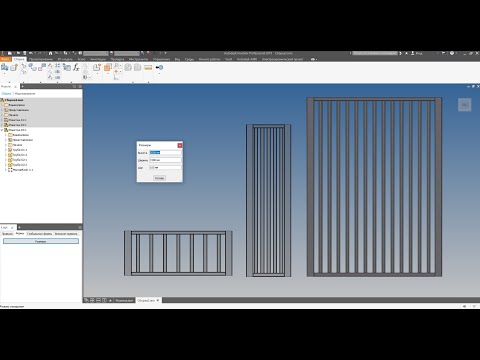Click the orange work Plane icon
480x360 pixels.
(108, 68)
